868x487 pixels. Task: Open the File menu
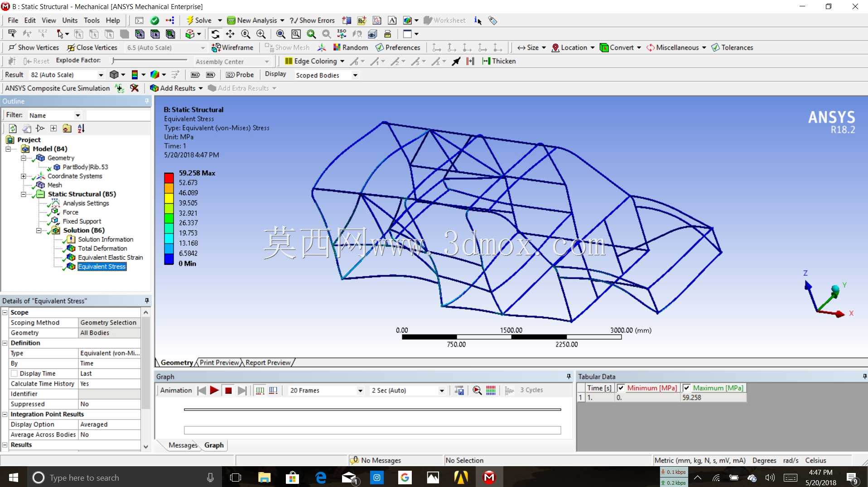tap(13, 20)
